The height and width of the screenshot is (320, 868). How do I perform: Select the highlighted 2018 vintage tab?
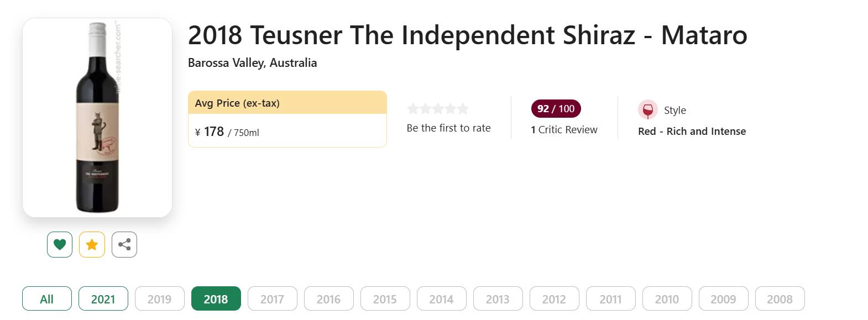[216, 299]
